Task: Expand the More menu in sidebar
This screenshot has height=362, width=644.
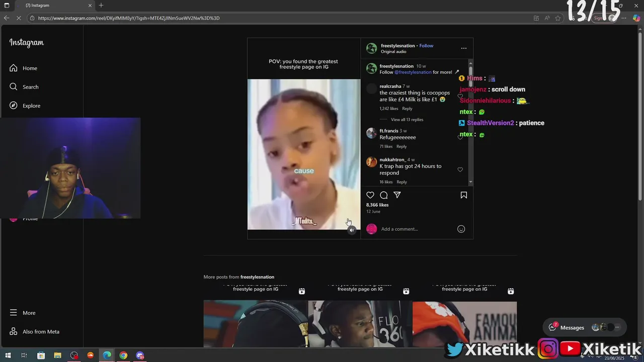Action: point(23,313)
